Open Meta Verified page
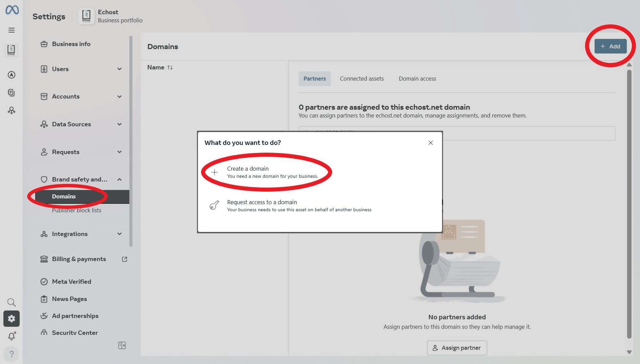The height and width of the screenshot is (364, 640). tap(72, 282)
